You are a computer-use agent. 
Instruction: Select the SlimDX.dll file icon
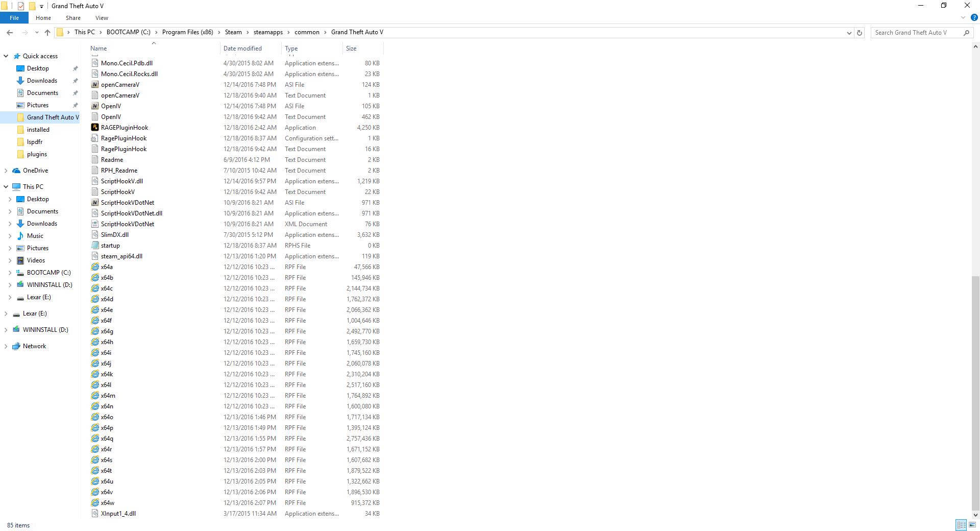coord(95,235)
